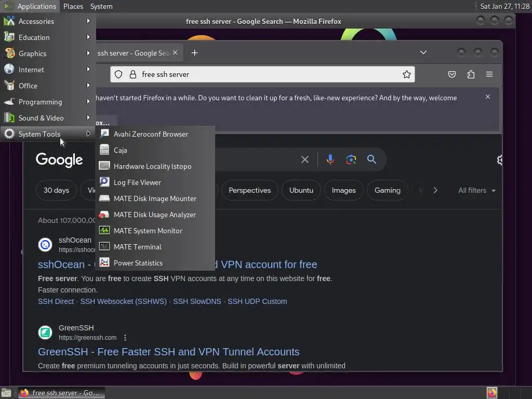The image size is (532, 399).
Task: Open the Firefox hamburger menu
Action: [489, 74]
